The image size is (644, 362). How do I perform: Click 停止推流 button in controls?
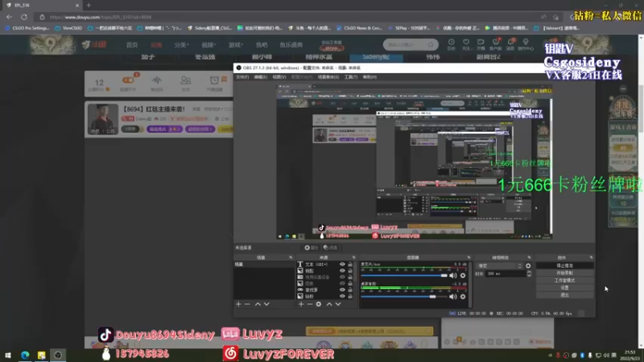click(565, 265)
